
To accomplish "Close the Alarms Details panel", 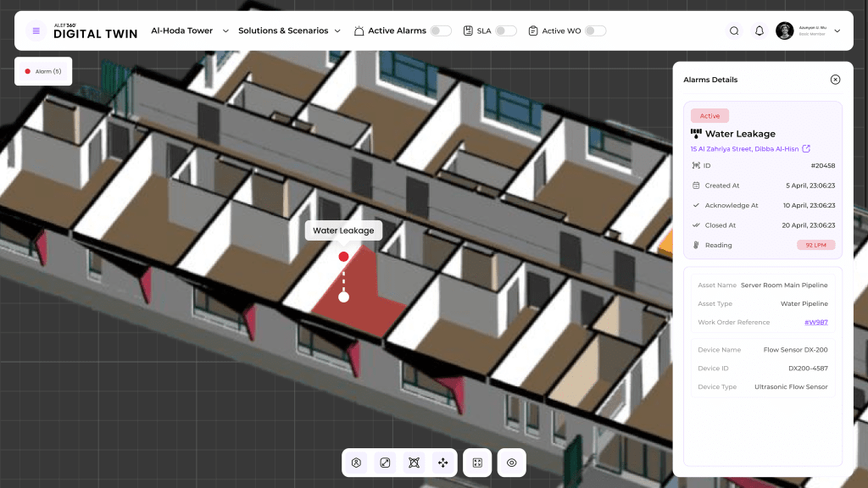I will 835,80.
